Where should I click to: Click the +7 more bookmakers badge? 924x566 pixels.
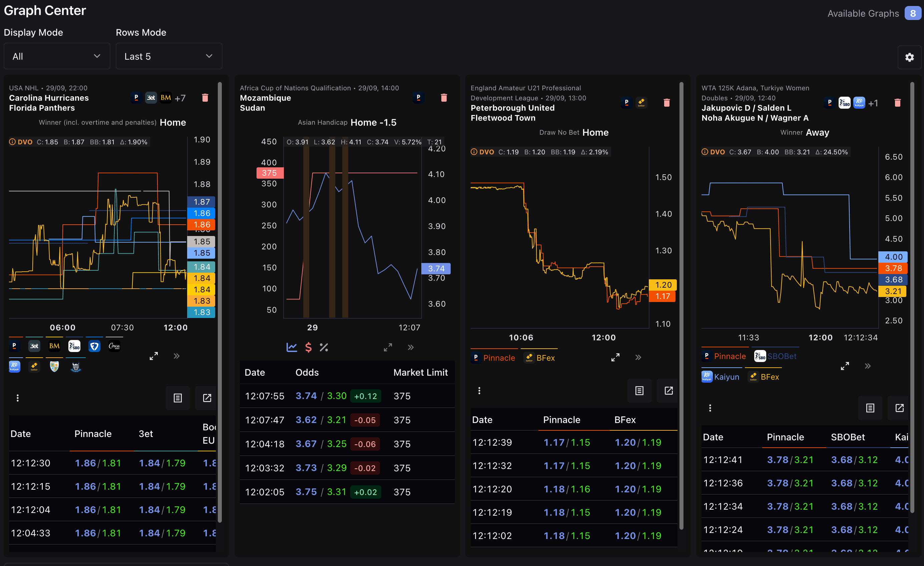[x=180, y=98]
